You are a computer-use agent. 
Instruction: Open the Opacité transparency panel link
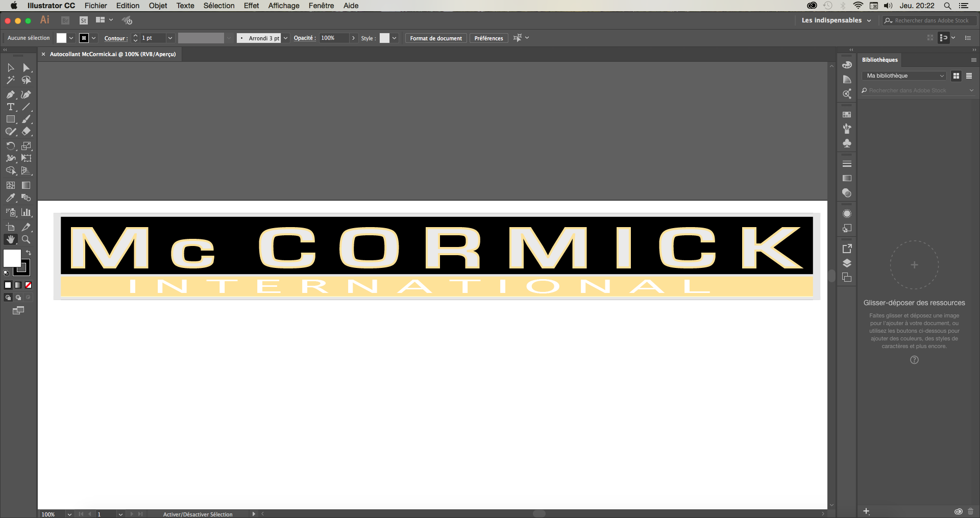[x=305, y=38]
